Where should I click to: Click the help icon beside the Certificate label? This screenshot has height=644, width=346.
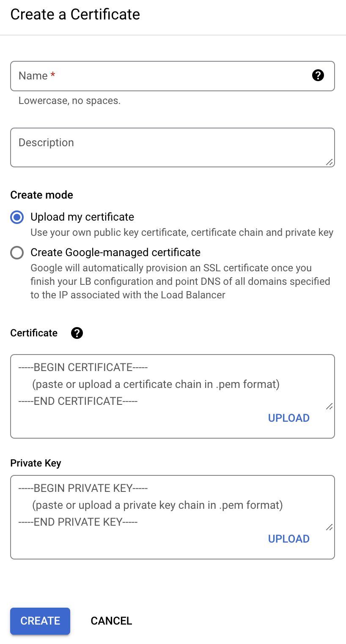click(77, 333)
